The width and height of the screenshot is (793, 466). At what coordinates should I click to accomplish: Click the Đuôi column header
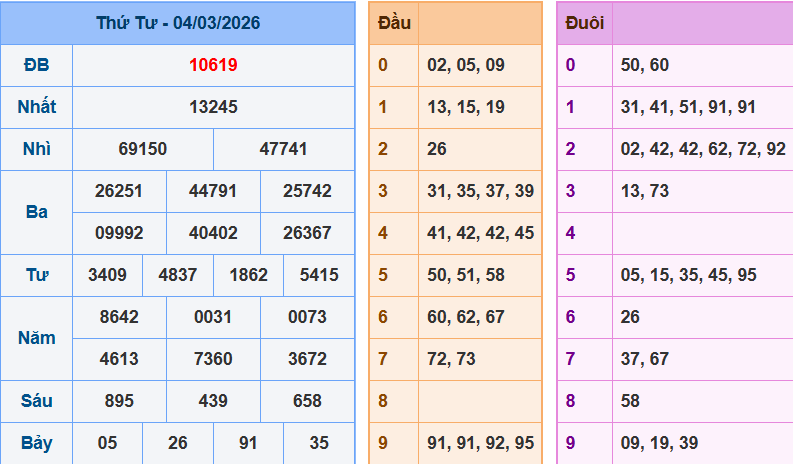coord(584,23)
